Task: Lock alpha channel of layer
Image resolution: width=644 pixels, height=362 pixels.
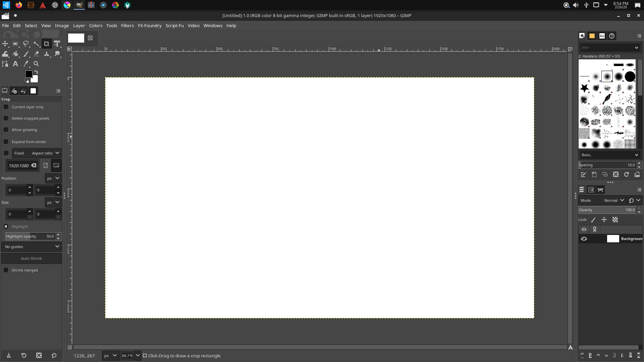Action: click(x=615, y=220)
